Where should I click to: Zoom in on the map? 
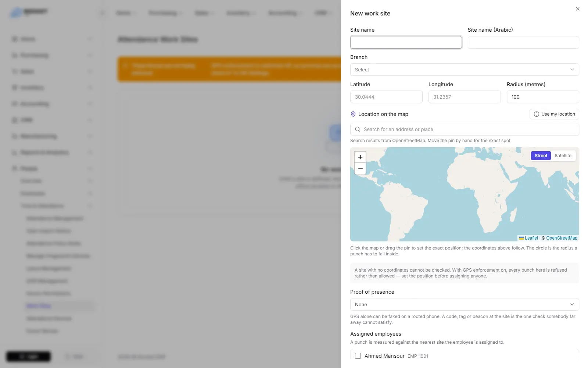[x=360, y=157]
